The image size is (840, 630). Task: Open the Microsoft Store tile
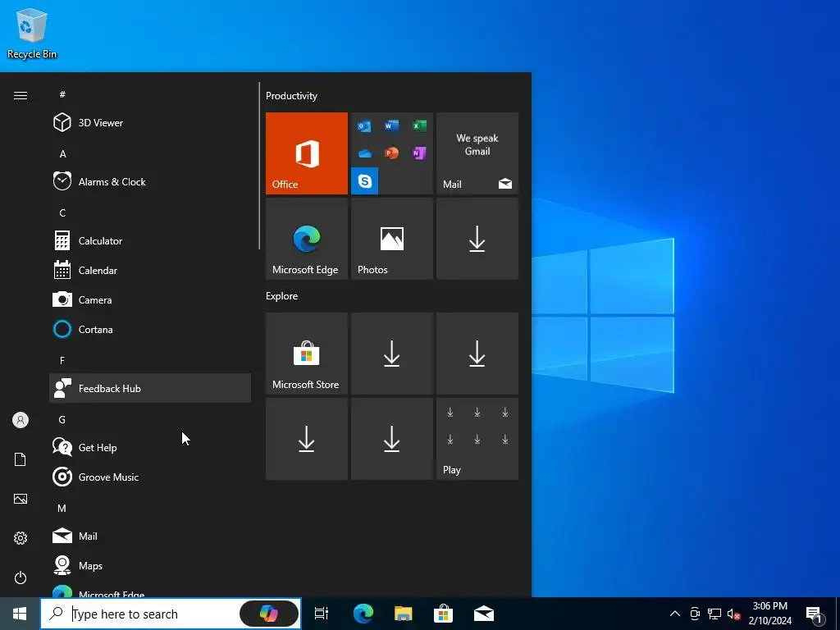307,354
